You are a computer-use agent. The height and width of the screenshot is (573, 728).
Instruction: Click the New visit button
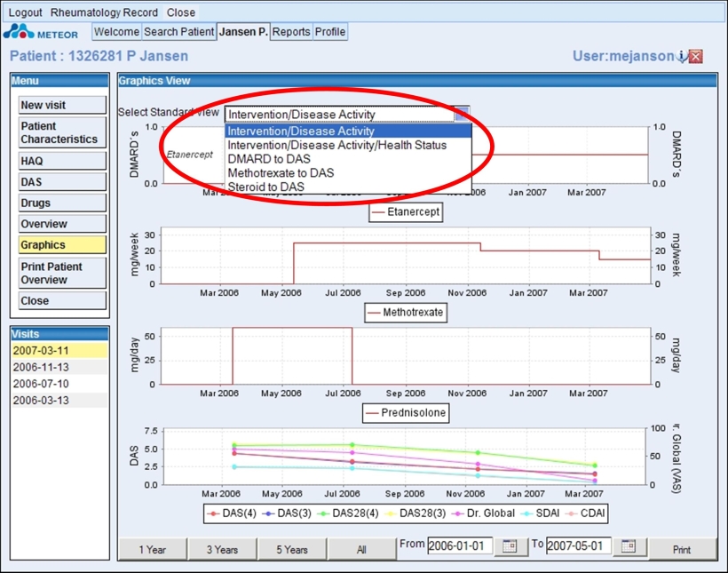point(62,105)
